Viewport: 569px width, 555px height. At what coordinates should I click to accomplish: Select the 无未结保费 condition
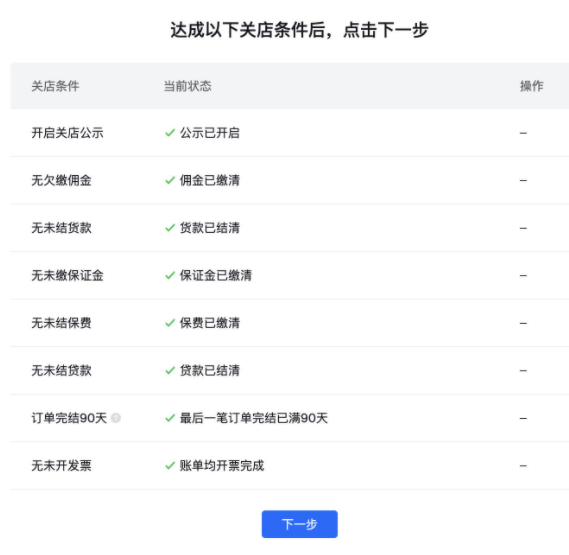click(61, 323)
